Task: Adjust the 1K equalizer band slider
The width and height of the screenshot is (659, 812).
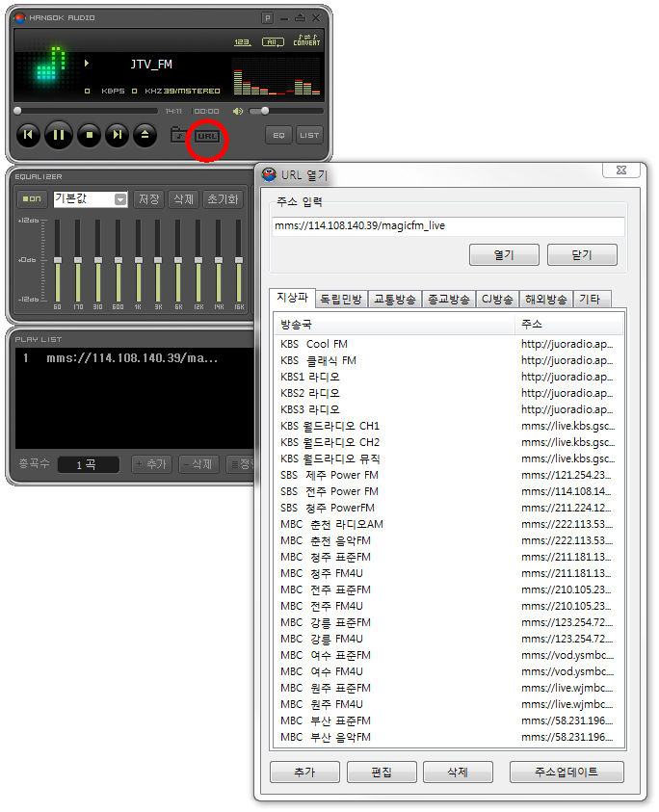Action: (x=139, y=260)
